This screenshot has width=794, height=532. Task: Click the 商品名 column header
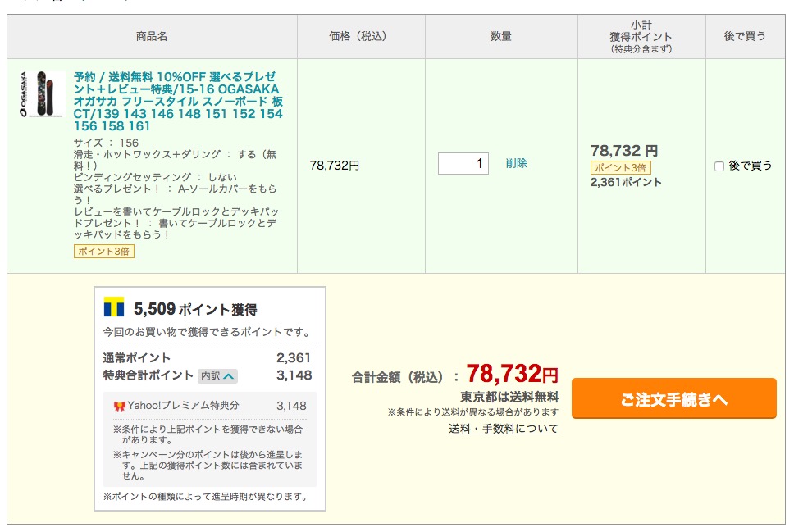152,36
